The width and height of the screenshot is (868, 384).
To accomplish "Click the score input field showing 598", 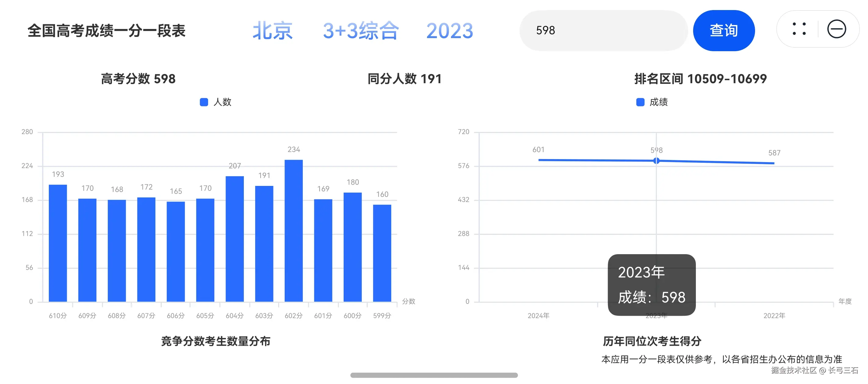I will (603, 30).
